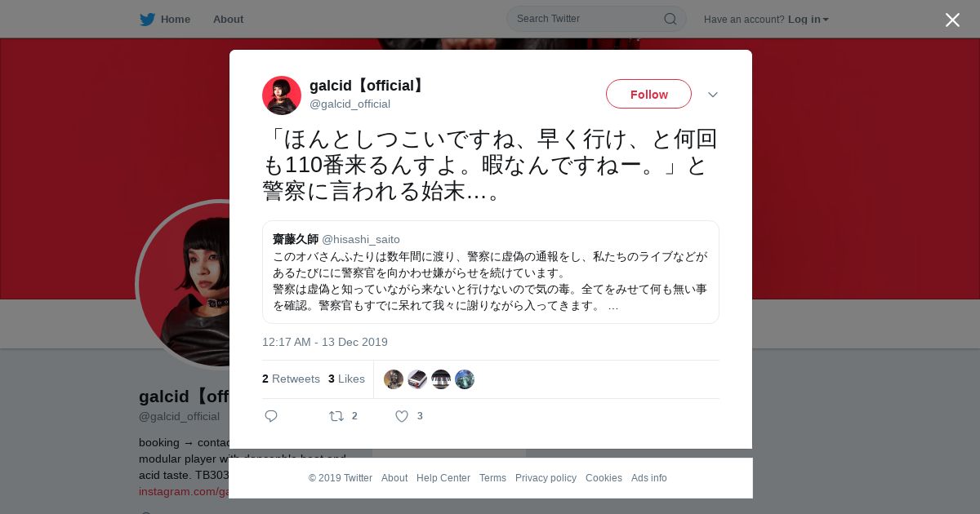Click the last liker avatar in the row
The image size is (980, 514).
pyautogui.click(x=465, y=379)
